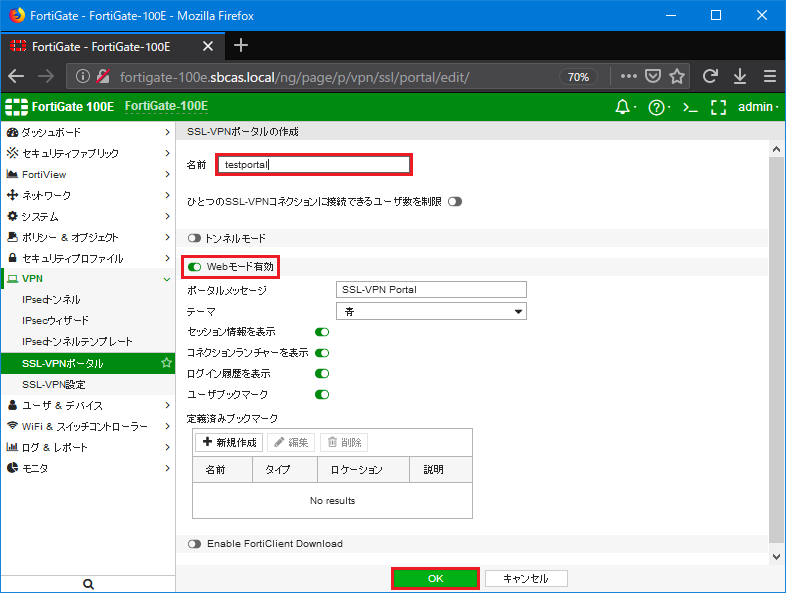Open a new browser tab
Viewport: 786px width, 593px height.
[x=241, y=46]
